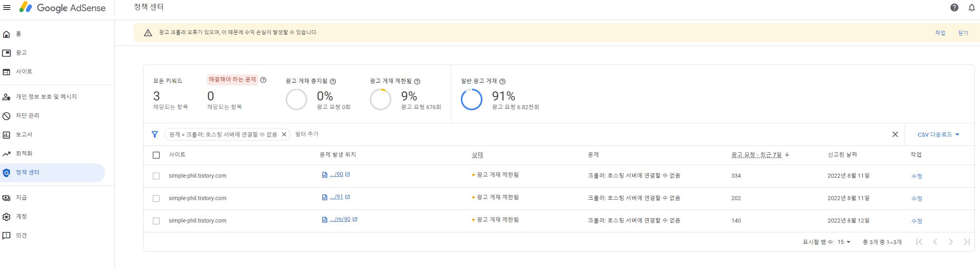Click the 지급 payment icon
980x269 pixels.
(x=6, y=198)
